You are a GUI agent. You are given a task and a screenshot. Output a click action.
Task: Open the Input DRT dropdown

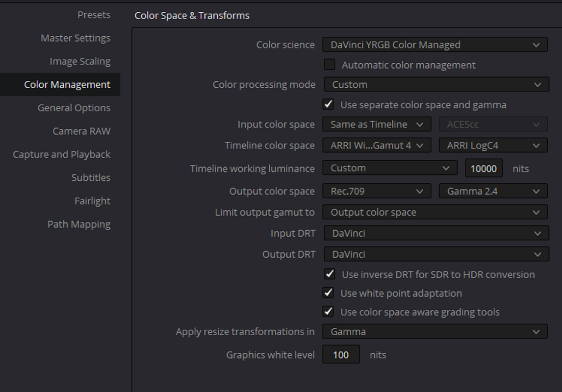pos(436,233)
